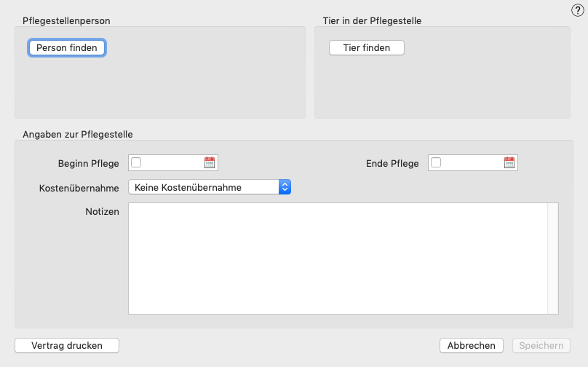Click the Tier finden button
Screen dimensions: 588x367
(x=367, y=47)
